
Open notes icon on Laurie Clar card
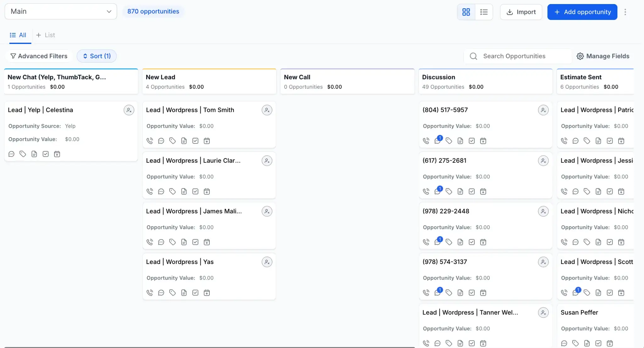click(184, 191)
